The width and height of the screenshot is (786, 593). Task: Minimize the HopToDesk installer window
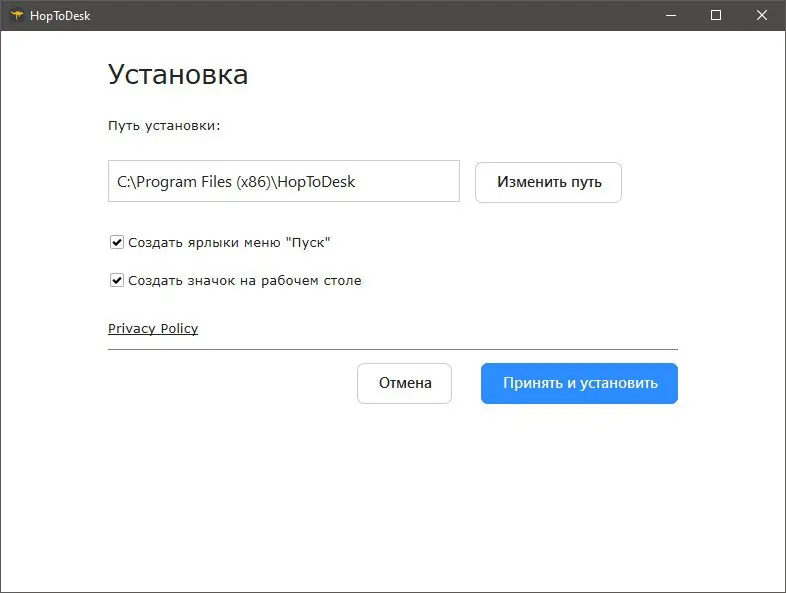coord(668,15)
